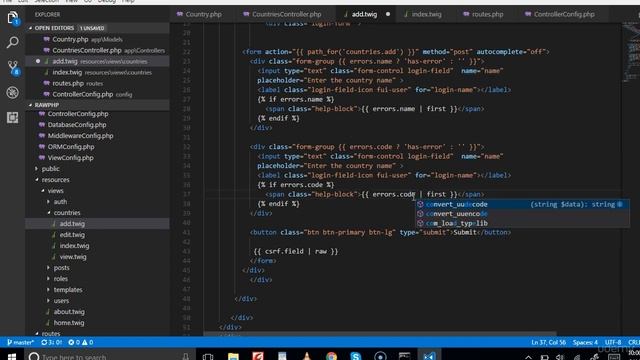
Task: Click the horizontal editor scrollbar
Action: [x=380, y=334]
